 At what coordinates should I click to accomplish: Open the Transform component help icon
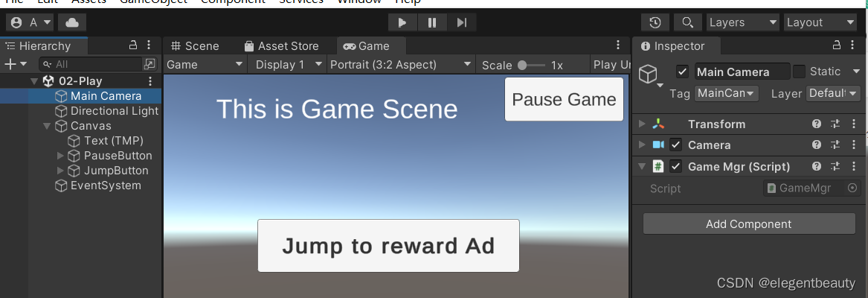click(817, 124)
